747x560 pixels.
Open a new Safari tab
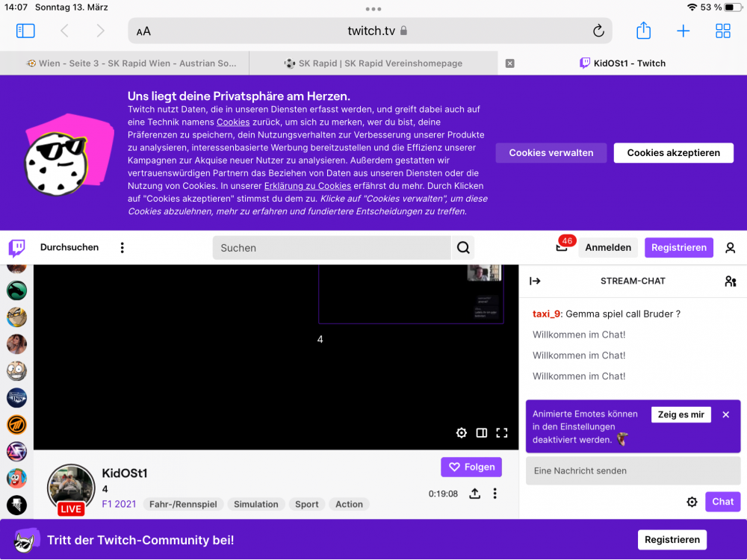[x=684, y=31]
